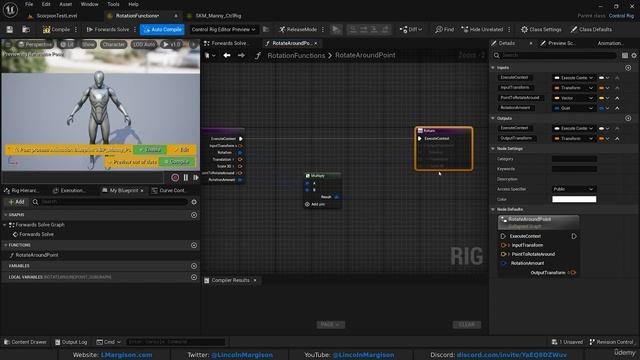The image size is (640, 360).
Task: Add new graph with plus icon
Action: [x=194, y=215]
